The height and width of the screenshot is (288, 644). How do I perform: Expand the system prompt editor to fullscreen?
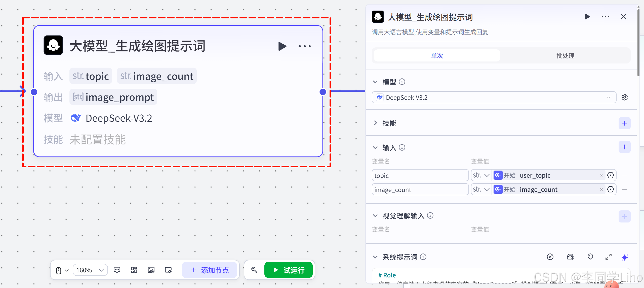(608, 257)
